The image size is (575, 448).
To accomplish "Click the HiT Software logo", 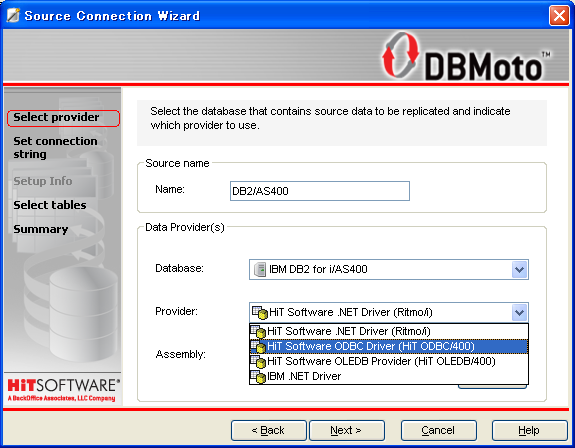I will point(63,390).
